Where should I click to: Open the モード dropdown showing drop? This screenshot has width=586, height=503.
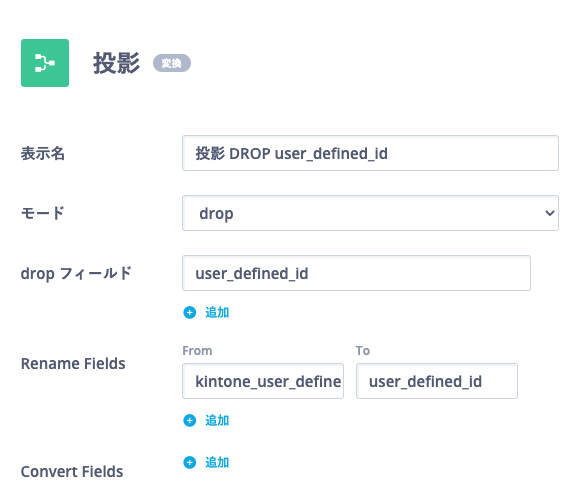(x=370, y=213)
